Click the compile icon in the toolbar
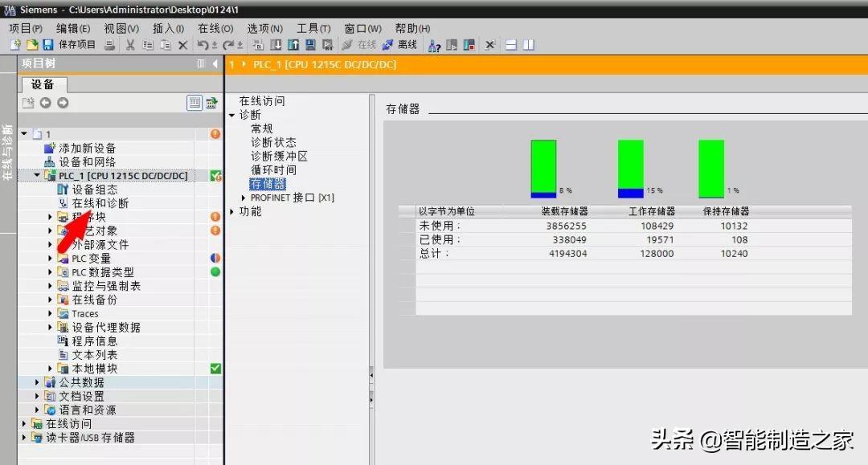This screenshot has height=465, width=868. pos(259,45)
